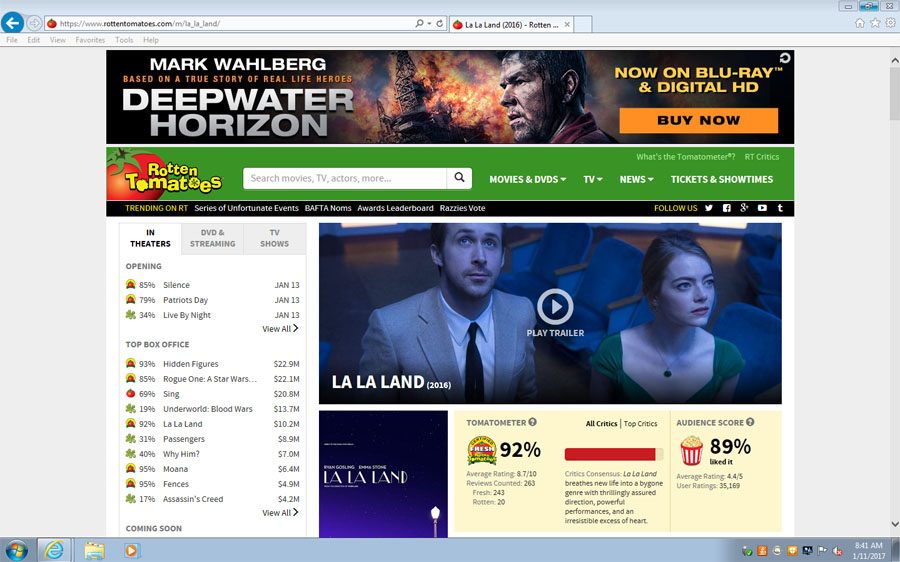The image size is (900, 562).
Task: Open What's the Tomatometer link
Action: click(x=685, y=157)
